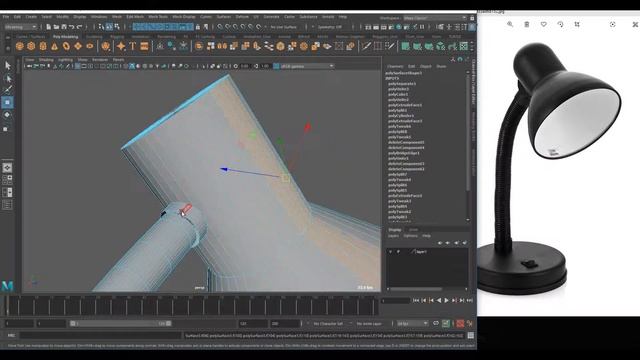
Task: Open the Modeling menu set dropdown
Action: (20, 27)
